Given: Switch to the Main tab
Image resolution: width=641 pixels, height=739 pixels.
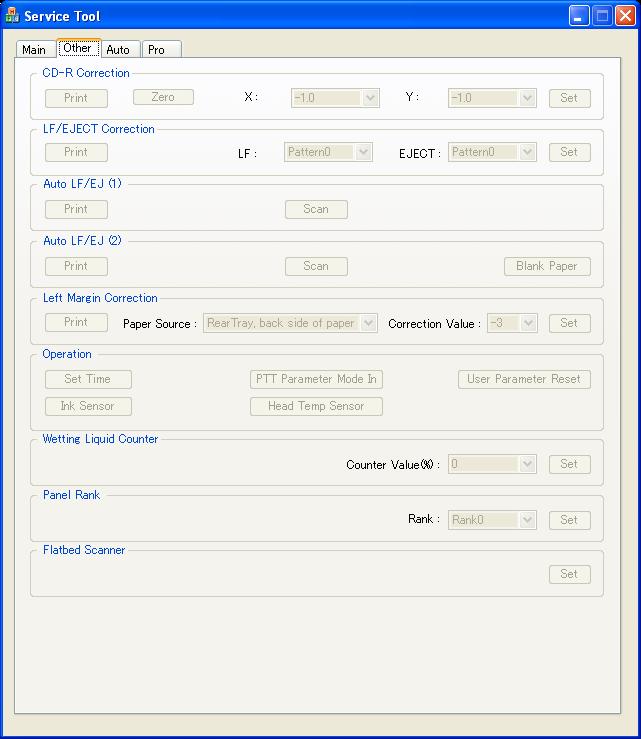Looking at the screenshot, I should [x=34, y=50].
